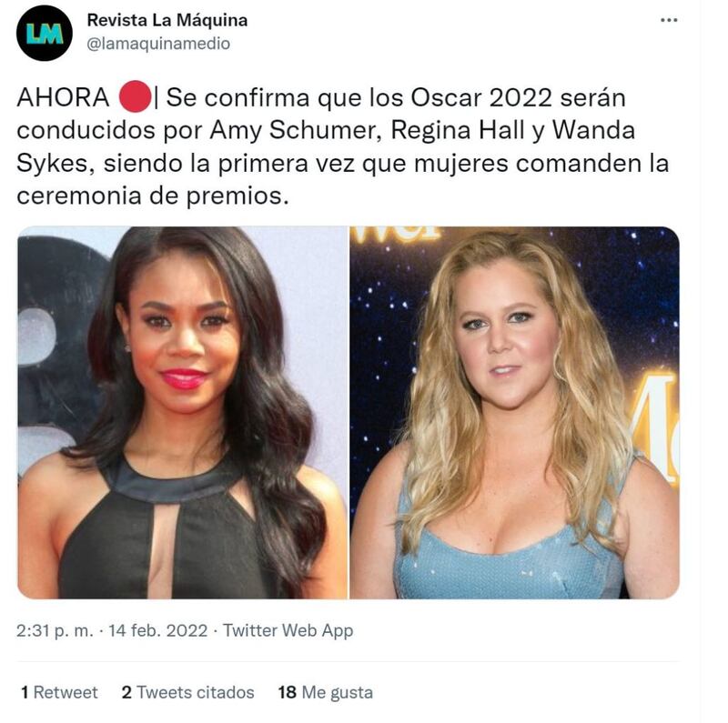The image size is (728, 723).
Task: Visit the @lamaquinamedio handle
Action: [x=158, y=44]
